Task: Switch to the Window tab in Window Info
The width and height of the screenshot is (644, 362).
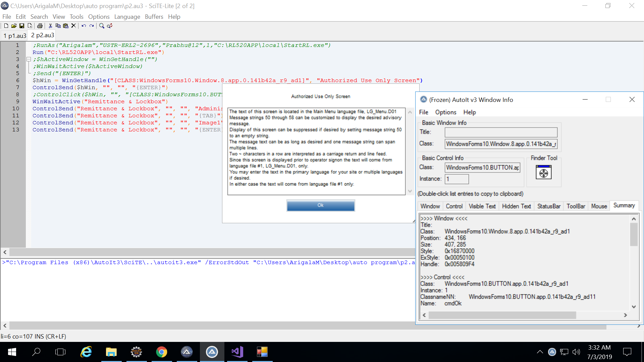Action: (430, 206)
